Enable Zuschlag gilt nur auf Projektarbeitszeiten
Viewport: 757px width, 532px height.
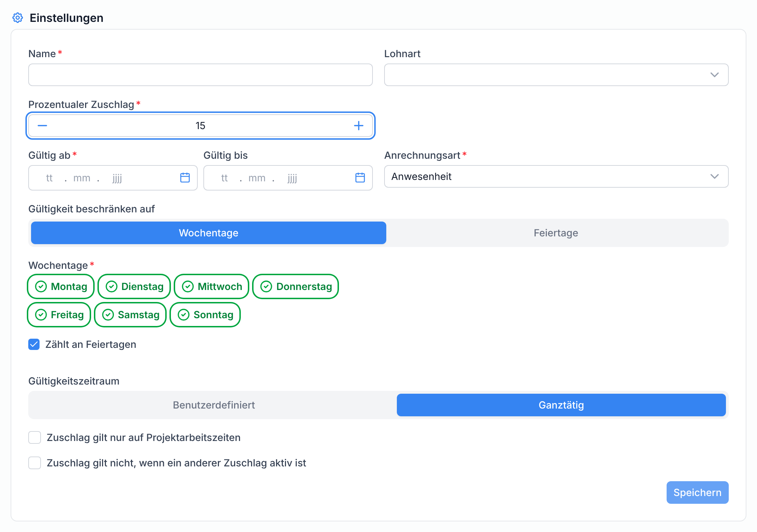tap(35, 437)
